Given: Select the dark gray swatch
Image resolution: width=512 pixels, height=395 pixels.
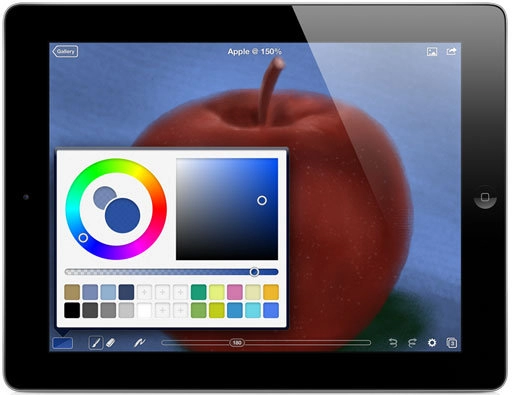Looking at the screenshot, I should coord(90,310).
